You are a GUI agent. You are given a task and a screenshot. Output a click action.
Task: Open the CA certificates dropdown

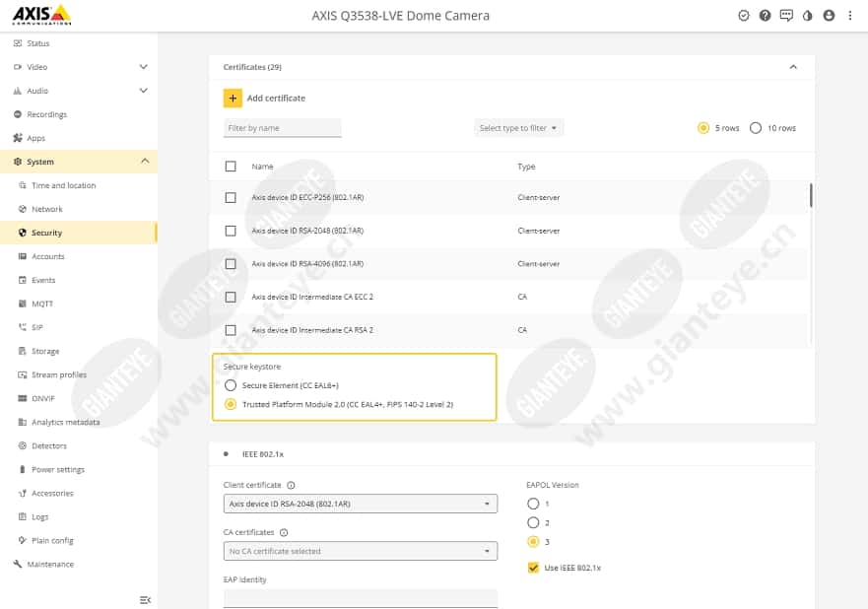[361, 551]
